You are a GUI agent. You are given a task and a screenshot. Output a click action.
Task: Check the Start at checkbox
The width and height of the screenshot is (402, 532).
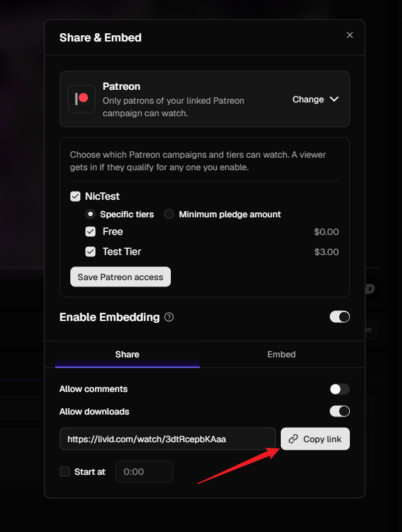(65, 471)
